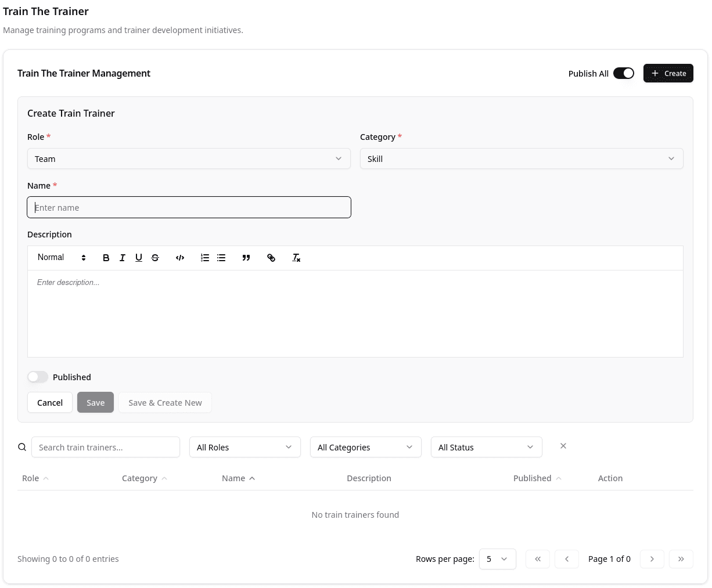Open the All Status filter dropdown
The image size is (712, 588).
click(x=487, y=447)
